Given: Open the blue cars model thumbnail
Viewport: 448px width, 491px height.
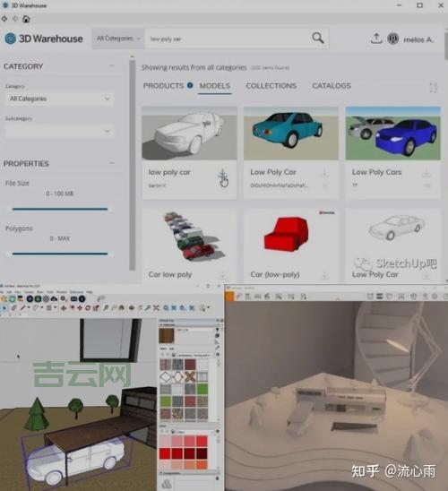Looking at the screenshot, I should 393,134.
